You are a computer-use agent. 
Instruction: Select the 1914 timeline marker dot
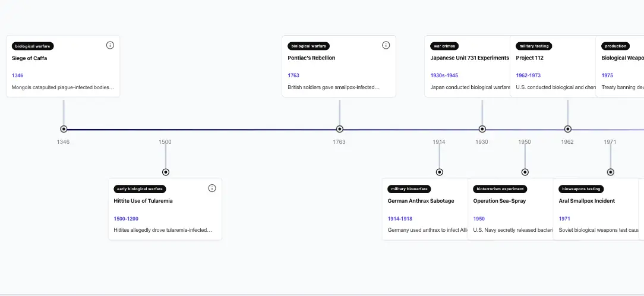pyautogui.click(x=440, y=172)
